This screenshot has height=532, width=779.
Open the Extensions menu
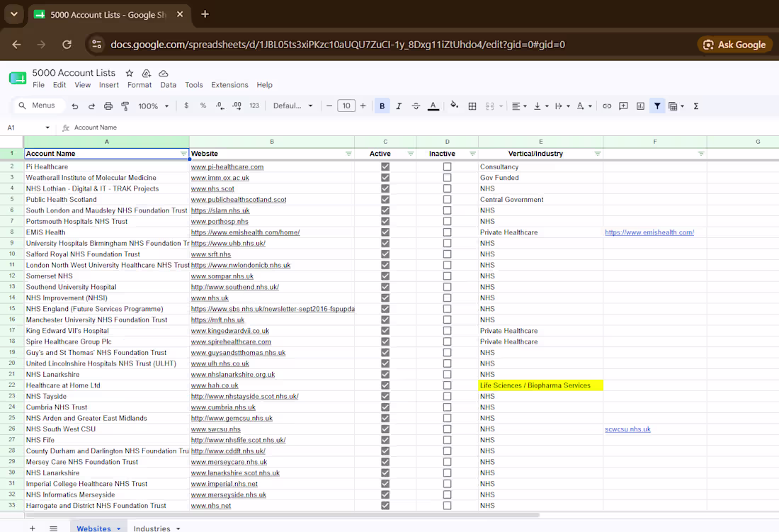(x=229, y=85)
